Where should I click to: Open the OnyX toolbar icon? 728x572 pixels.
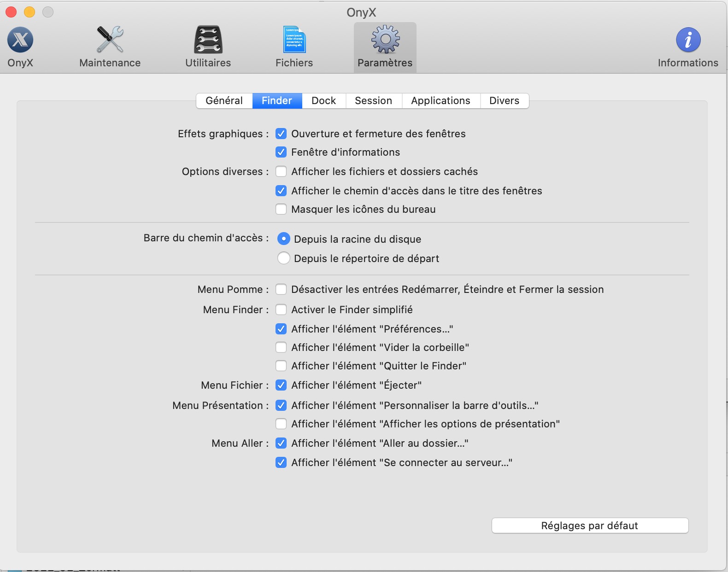click(x=20, y=40)
